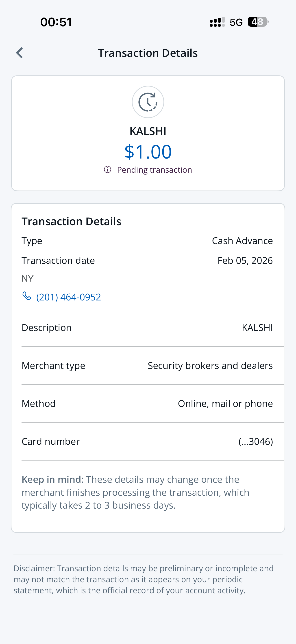Tap the battery indicator icon
The height and width of the screenshot is (644, 296).
pos(258,22)
